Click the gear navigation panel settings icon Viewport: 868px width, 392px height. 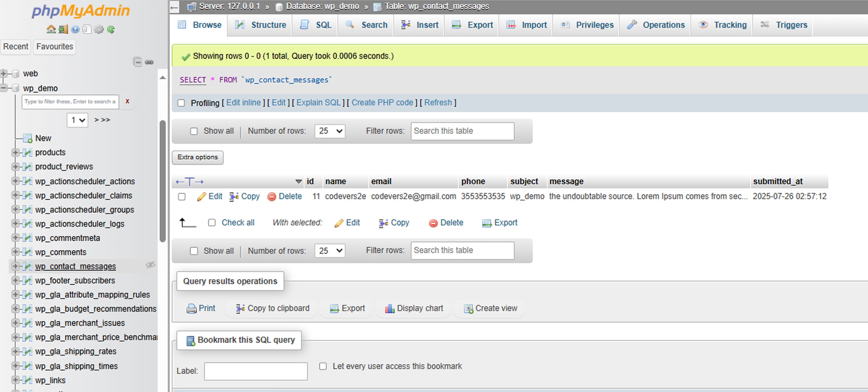(99, 29)
